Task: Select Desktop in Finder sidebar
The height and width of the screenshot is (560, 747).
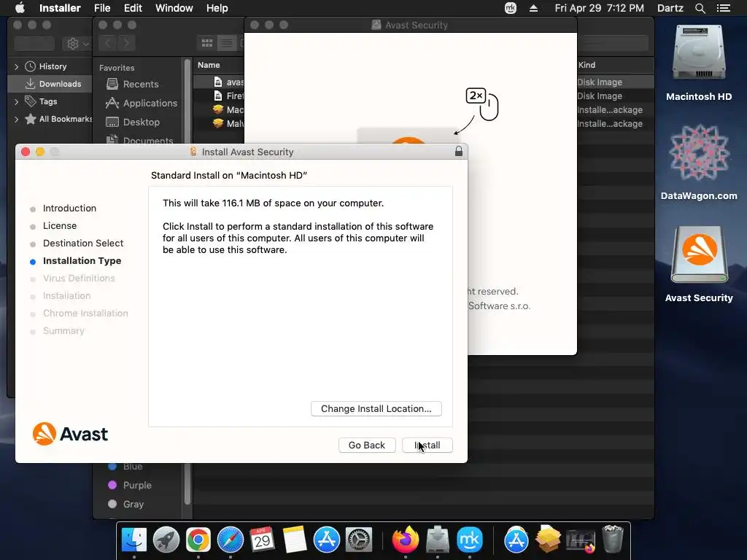Action: tap(141, 122)
